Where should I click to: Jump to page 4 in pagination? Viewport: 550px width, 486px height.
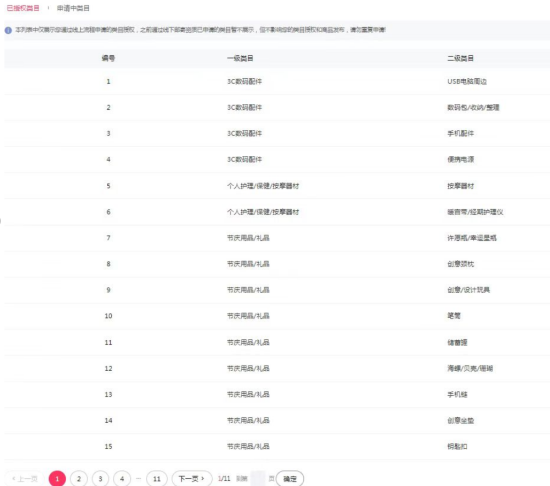point(122,479)
